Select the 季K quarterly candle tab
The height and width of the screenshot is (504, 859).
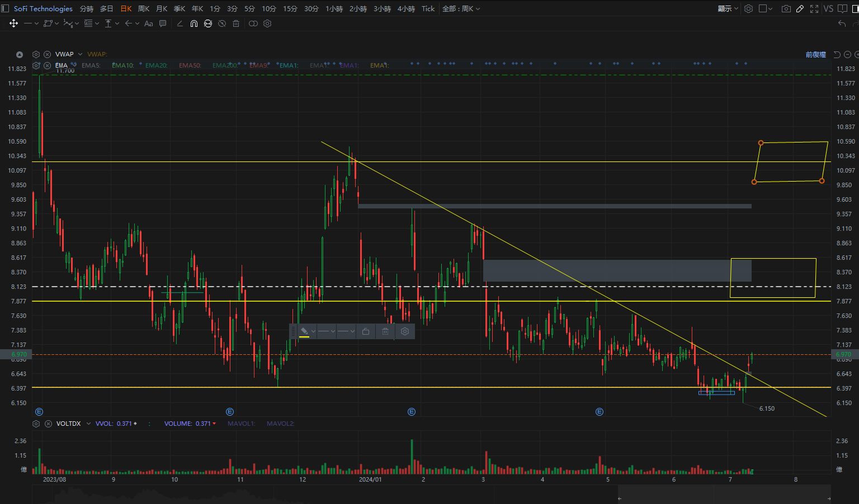click(180, 8)
